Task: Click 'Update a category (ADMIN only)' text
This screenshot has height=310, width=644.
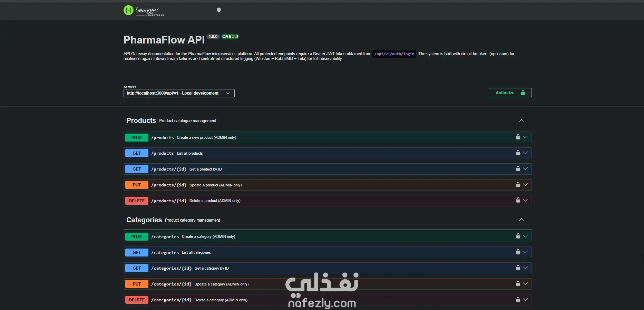Action: coord(222,284)
